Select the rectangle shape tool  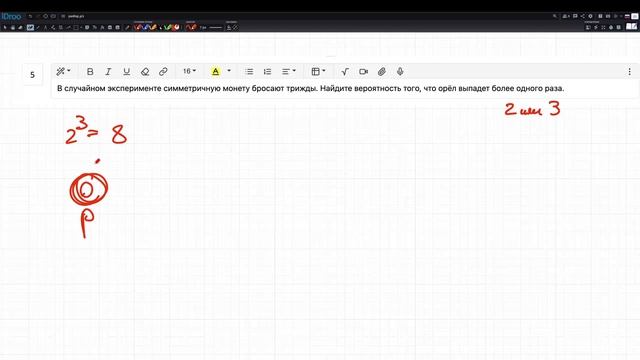click(76, 27)
